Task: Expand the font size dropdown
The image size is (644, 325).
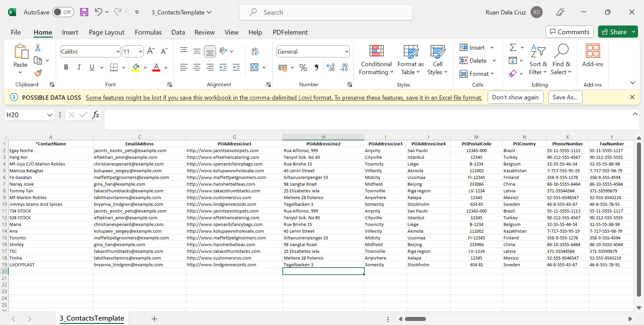Action: tap(140, 51)
